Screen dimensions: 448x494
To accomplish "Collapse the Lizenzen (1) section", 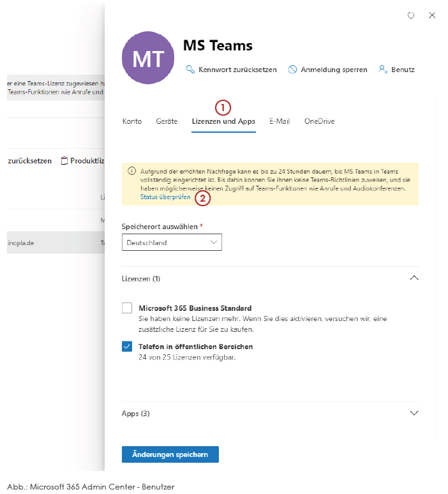I will coord(414,278).
